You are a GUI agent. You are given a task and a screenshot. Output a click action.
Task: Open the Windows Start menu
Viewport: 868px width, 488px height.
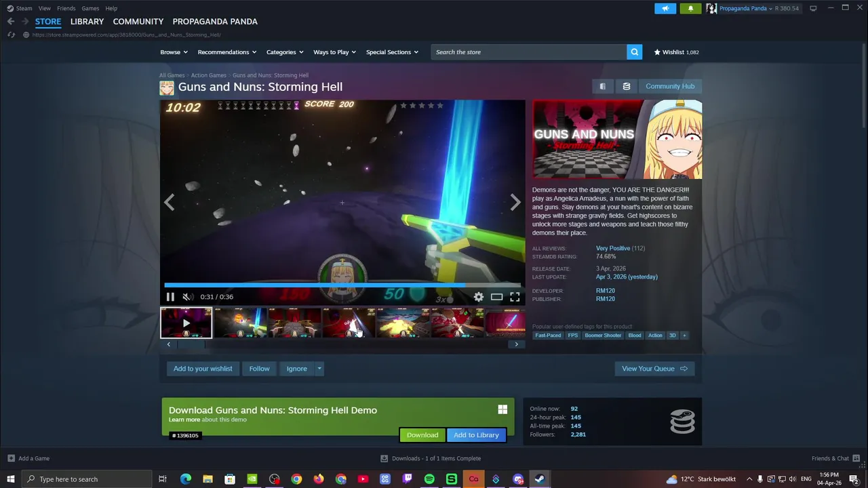(11, 479)
